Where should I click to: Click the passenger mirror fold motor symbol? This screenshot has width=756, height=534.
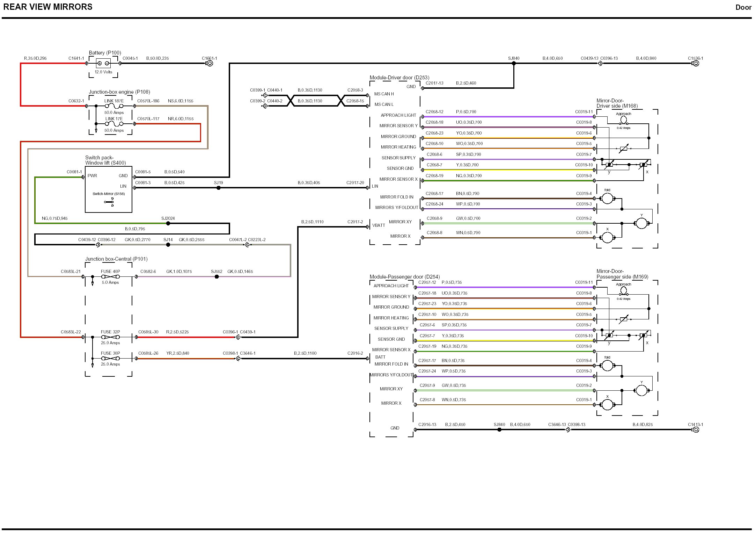[608, 366]
